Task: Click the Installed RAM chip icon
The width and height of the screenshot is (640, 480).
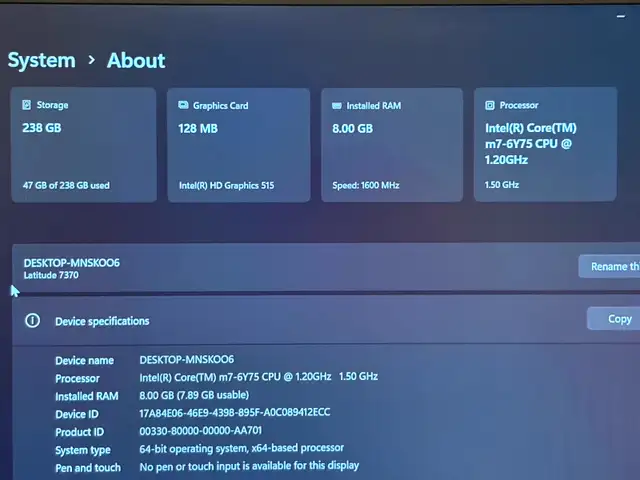Action: click(337, 106)
